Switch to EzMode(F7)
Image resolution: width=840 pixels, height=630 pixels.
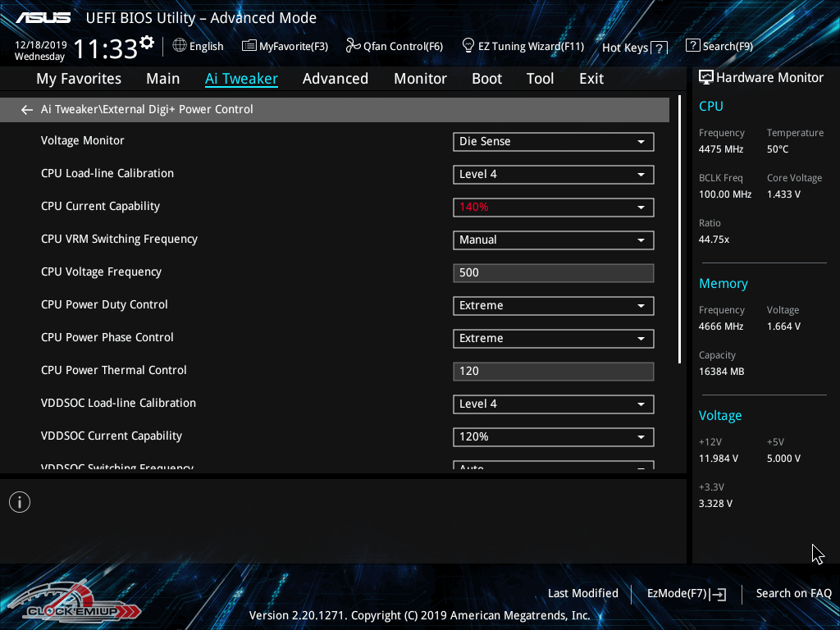pyautogui.click(x=686, y=593)
